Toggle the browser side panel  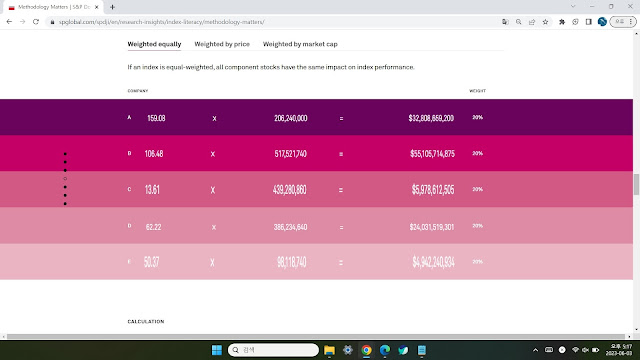pos(589,22)
